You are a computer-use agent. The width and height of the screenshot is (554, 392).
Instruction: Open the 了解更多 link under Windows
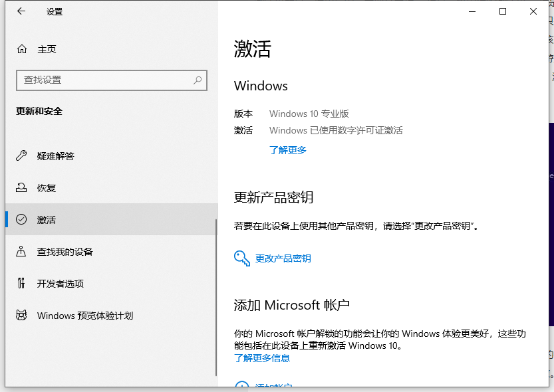288,150
